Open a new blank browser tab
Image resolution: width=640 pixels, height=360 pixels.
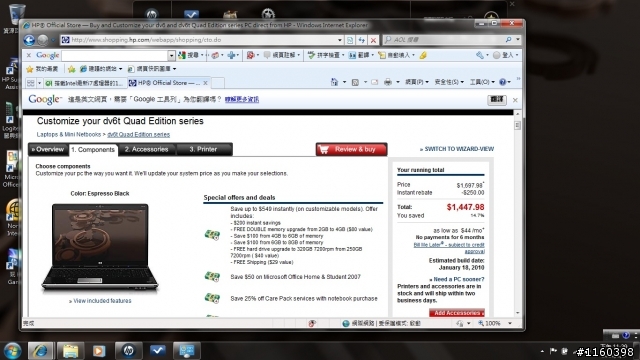pos(218,83)
